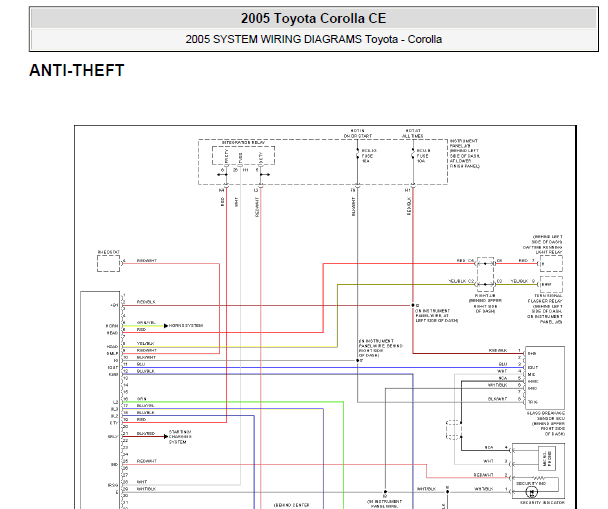Viewport: 608px width, 509px height.
Task: Click the ECU-B FUSE text label
Action: pos(423,156)
